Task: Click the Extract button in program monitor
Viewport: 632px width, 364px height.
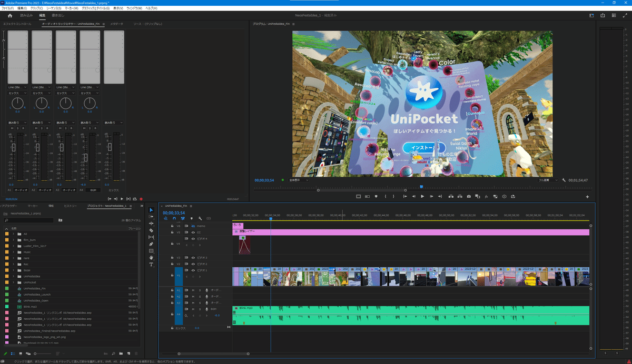Action: [x=460, y=196]
